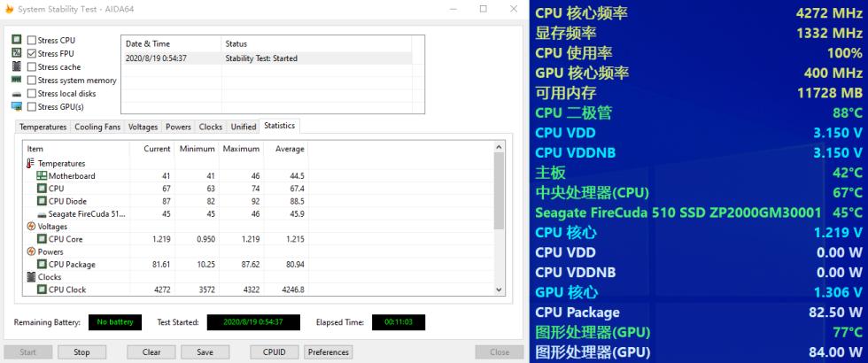This screenshot has width=868, height=363.
Task: Click the Current column header
Action: pos(152,149)
